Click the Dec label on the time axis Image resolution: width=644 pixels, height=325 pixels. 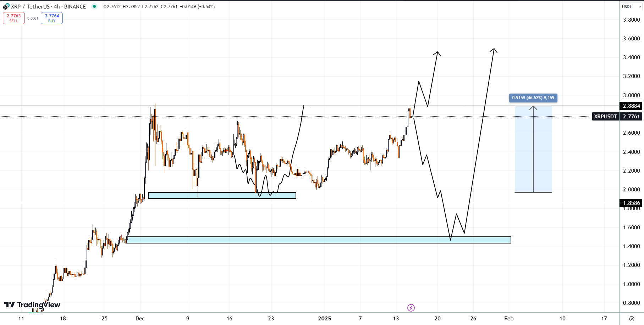click(x=140, y=319)
